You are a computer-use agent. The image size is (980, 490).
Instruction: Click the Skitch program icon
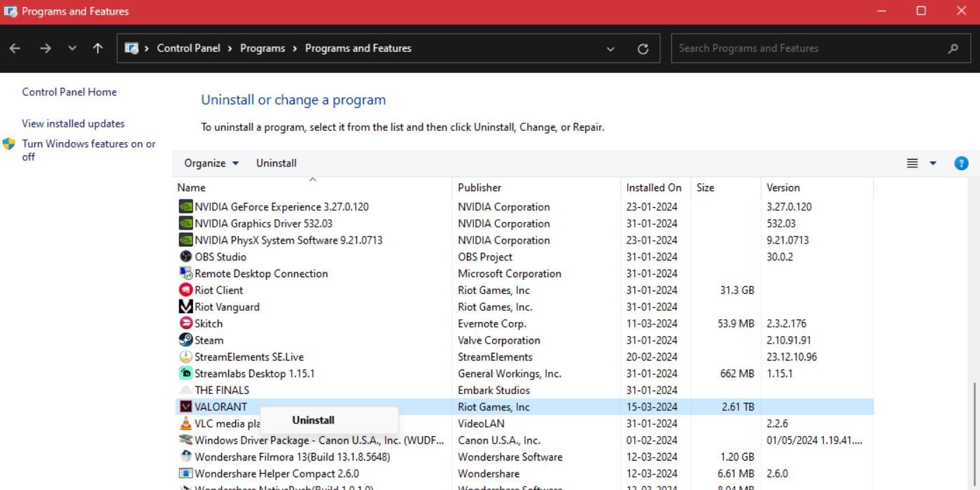tap(185, 323)
